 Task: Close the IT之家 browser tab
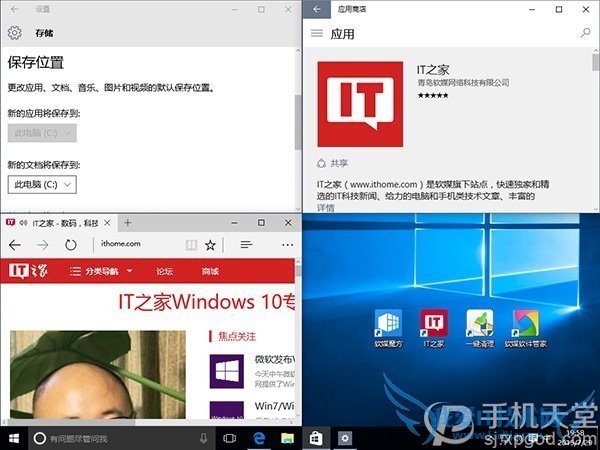(108, 223)
